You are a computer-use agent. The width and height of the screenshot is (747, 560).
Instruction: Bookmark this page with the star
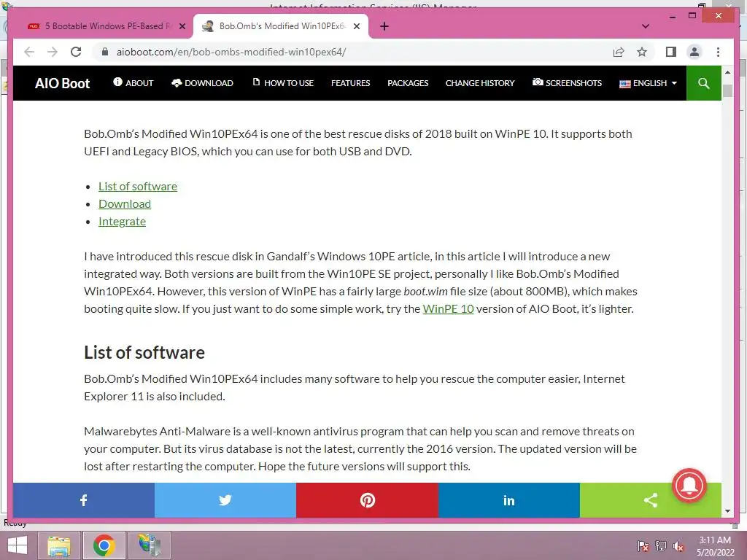642,52
